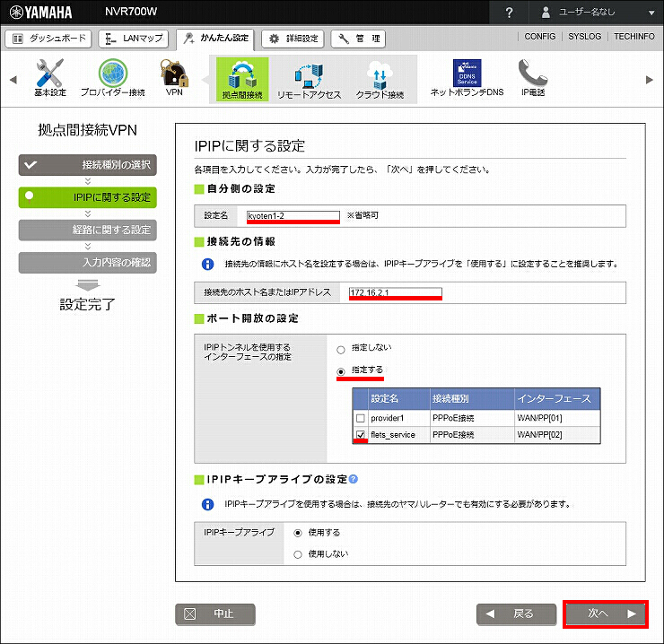
Task: Click the 設定名 input field
Action: 293,216
